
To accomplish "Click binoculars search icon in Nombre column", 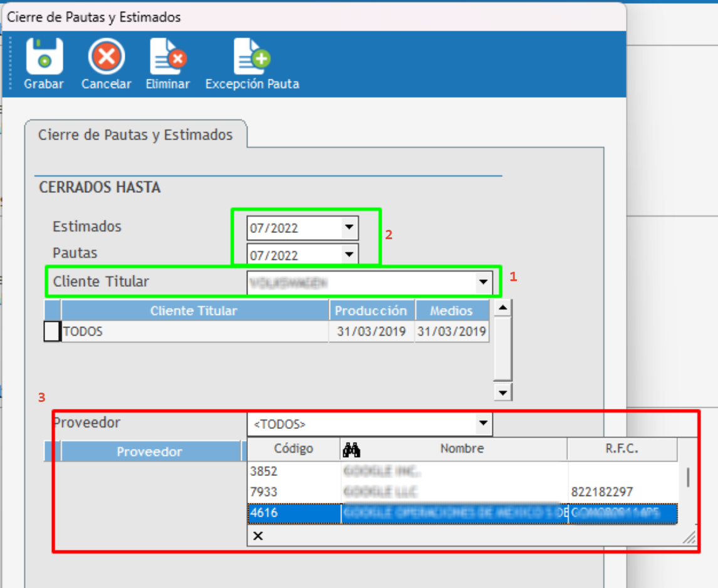I will coord(351,450).
